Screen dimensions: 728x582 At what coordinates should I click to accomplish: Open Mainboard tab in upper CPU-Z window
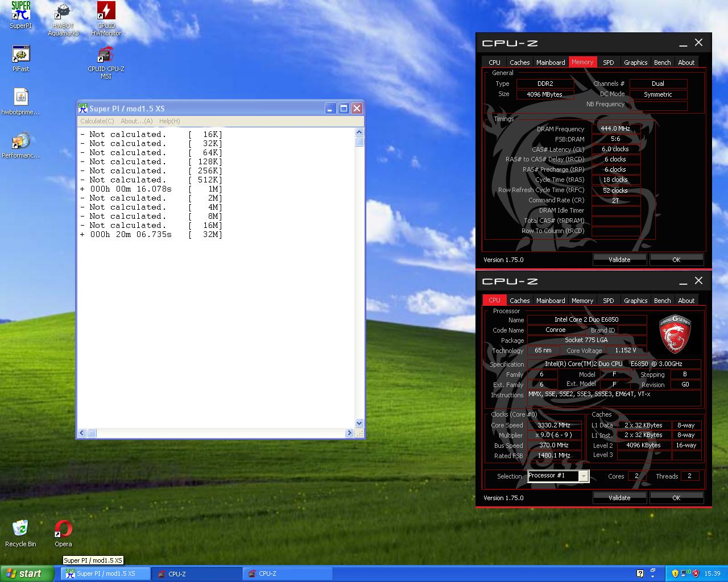(551, 63)
